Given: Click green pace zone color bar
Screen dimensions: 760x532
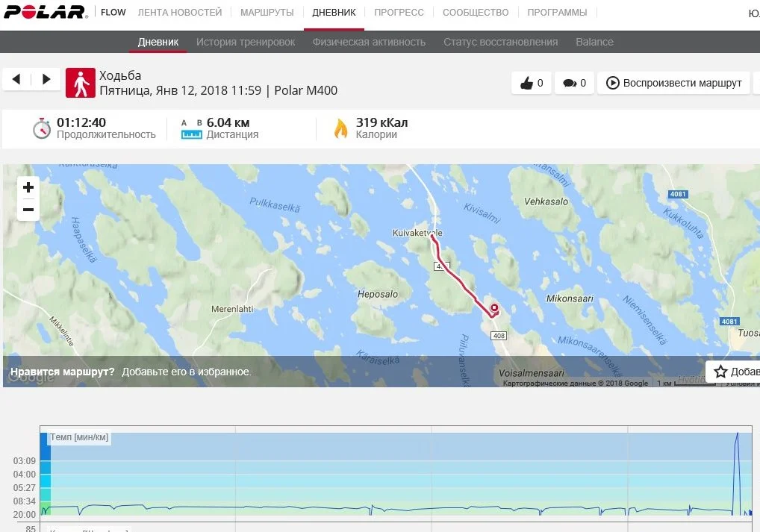Looking at the screenshot, I should (45, 508).
